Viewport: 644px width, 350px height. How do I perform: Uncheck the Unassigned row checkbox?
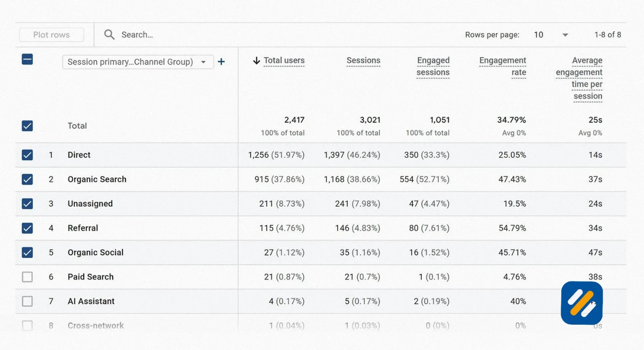(x=28, y=204)
